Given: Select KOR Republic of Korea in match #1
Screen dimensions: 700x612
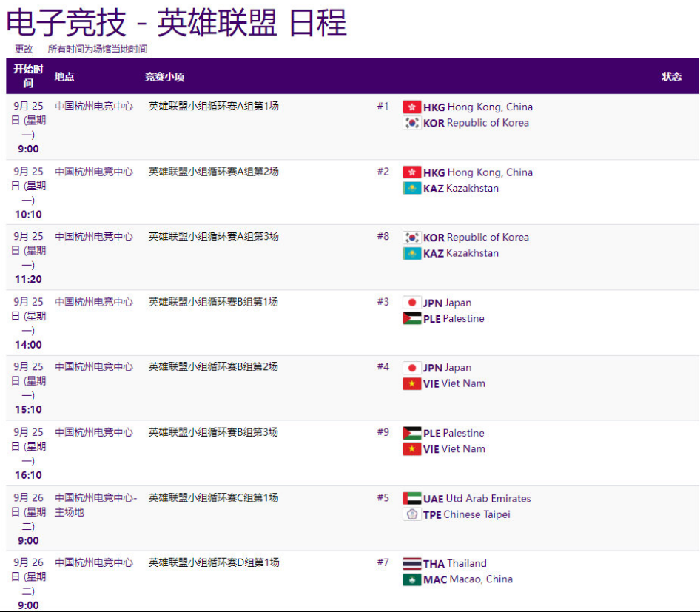Looking at the screenshot, I should tap(476, 123).
